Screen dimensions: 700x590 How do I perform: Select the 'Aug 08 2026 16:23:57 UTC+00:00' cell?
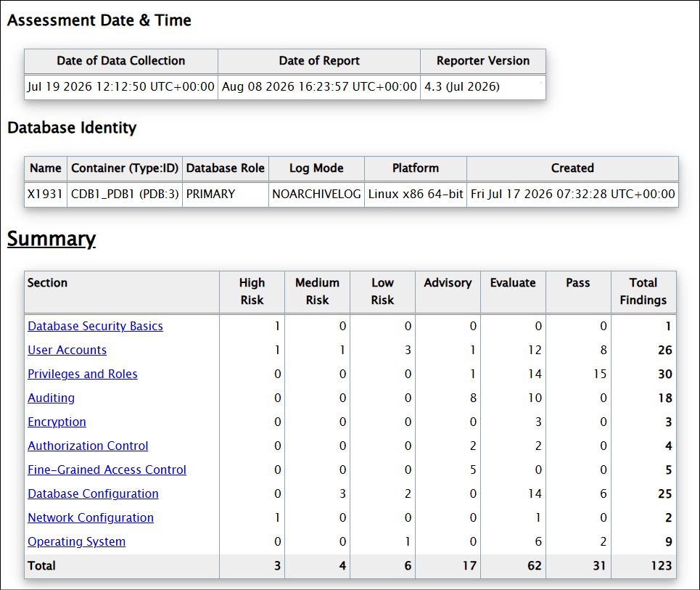tap(319, 86)
